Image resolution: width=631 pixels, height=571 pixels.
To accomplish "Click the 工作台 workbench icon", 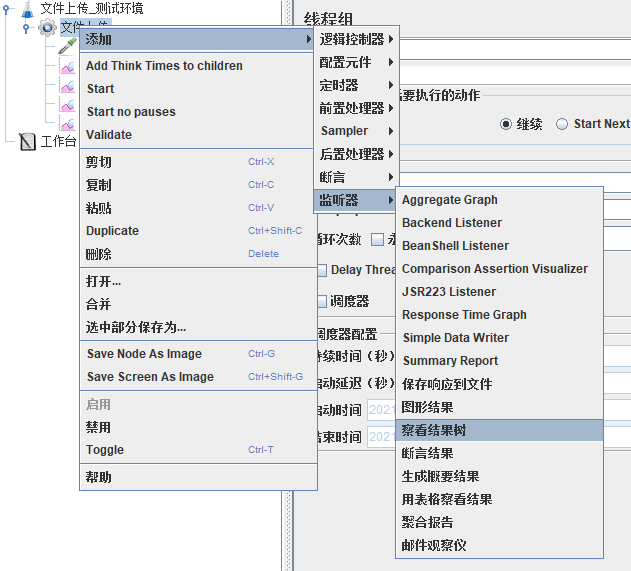I will click(27, 141).
